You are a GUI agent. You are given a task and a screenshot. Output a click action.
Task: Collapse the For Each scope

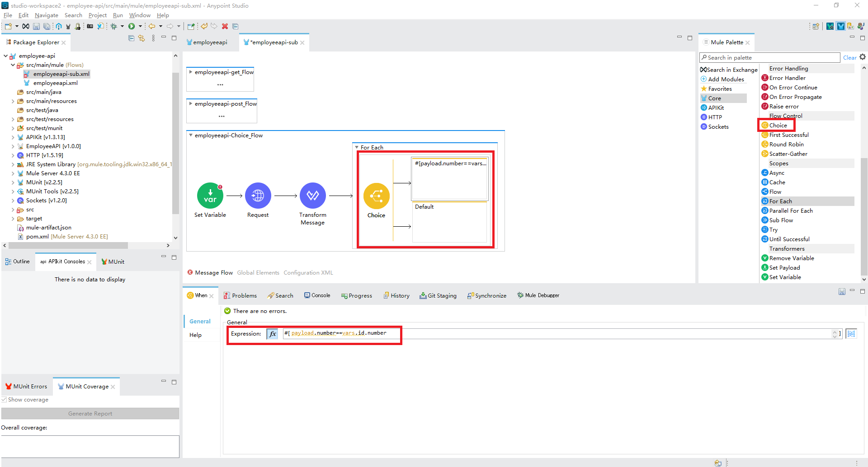tap(357, 148)
